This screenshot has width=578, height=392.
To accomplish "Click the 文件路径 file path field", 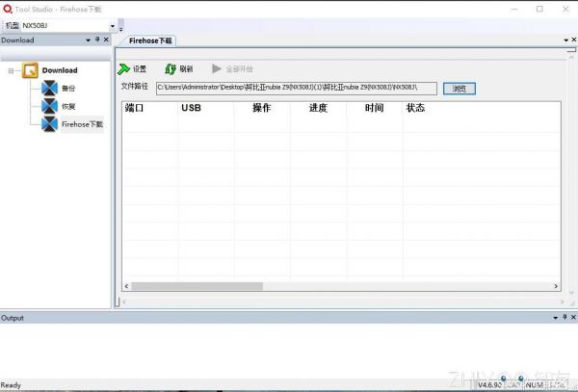I will [x=296, y=89].
